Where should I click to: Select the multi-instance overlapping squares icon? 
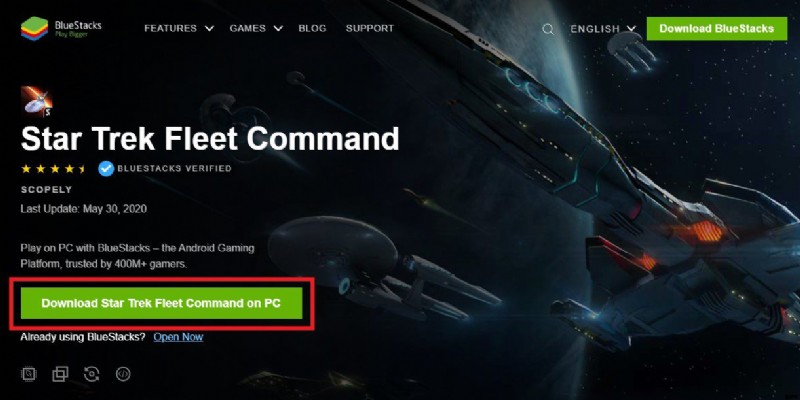pos(60,374)
